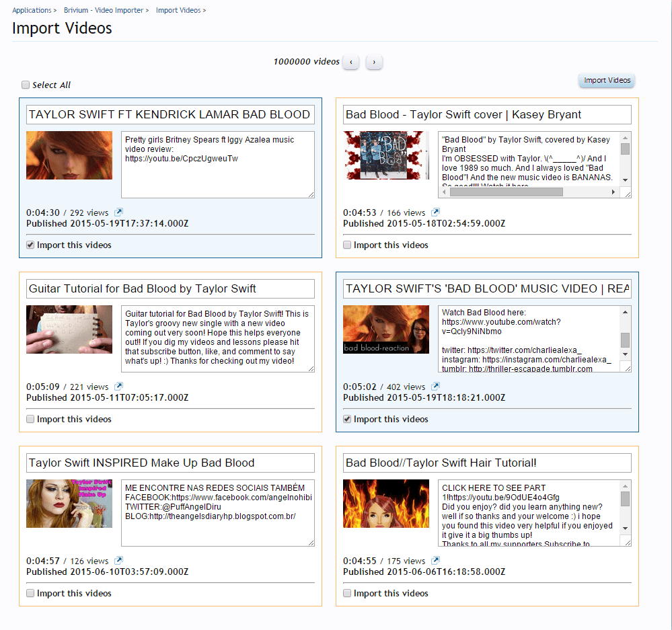Edit title field TAYLOR SWIFT FT KENDRICK LAMAR
Screen dimensions: 672x630
pyautogui.click(x=171, y=115)
